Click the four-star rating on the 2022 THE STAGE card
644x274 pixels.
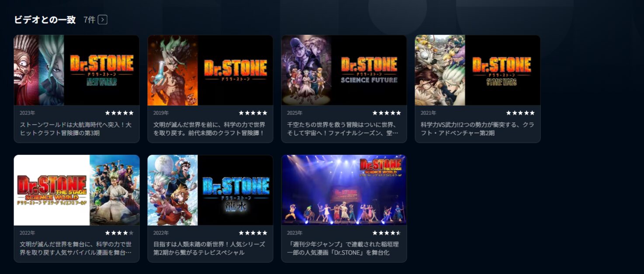119,233
